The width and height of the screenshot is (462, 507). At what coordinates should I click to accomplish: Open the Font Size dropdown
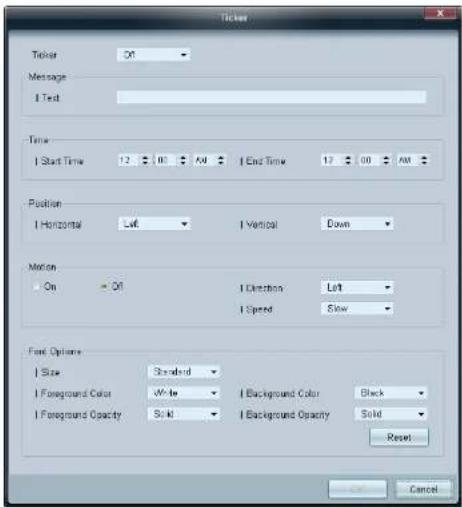click(x=184, y=372)
